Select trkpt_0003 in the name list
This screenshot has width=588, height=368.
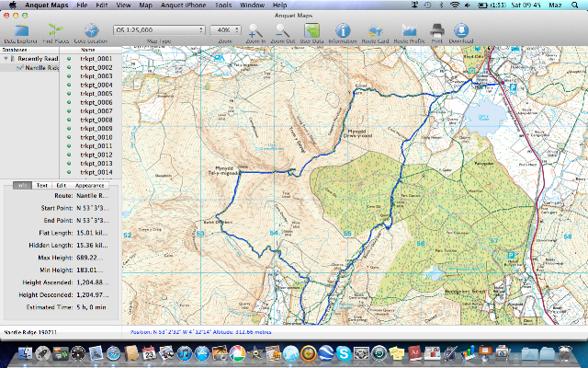point(96,76)
